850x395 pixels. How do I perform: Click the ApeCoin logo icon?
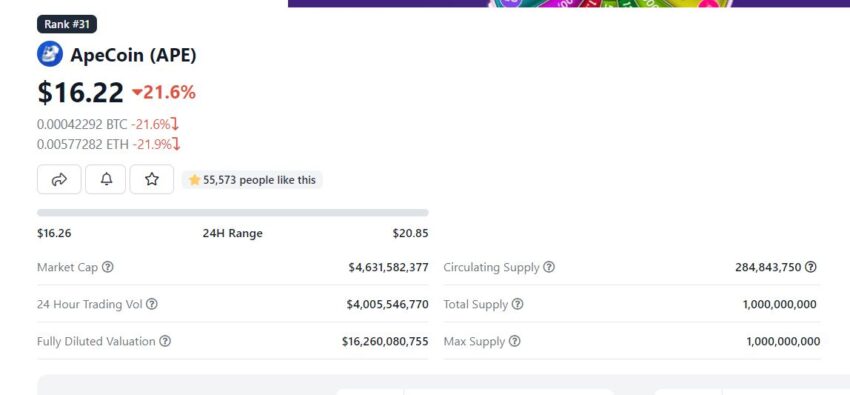point(50,54)
